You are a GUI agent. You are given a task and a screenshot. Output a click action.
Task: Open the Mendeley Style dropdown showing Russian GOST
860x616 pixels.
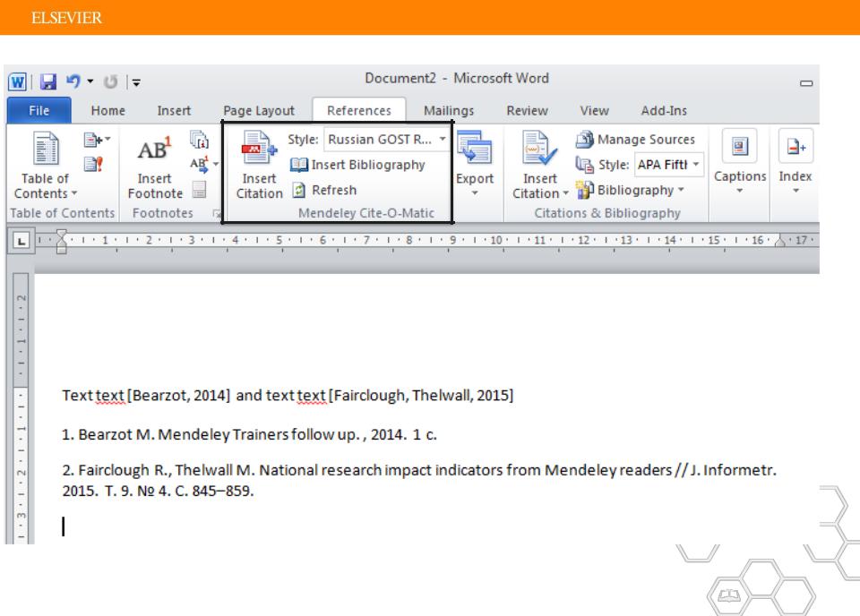click(x=385, y=140)
